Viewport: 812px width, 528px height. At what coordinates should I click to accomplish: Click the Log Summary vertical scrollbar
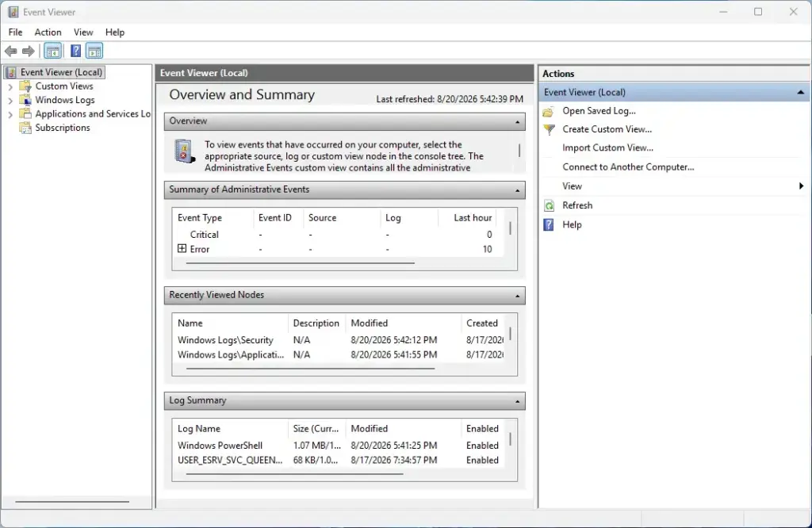tap(511, 439)
